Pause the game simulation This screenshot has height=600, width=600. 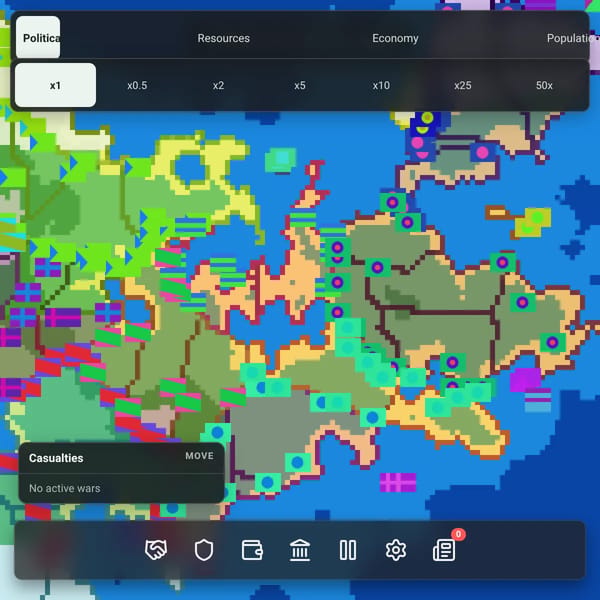[348, 550]
